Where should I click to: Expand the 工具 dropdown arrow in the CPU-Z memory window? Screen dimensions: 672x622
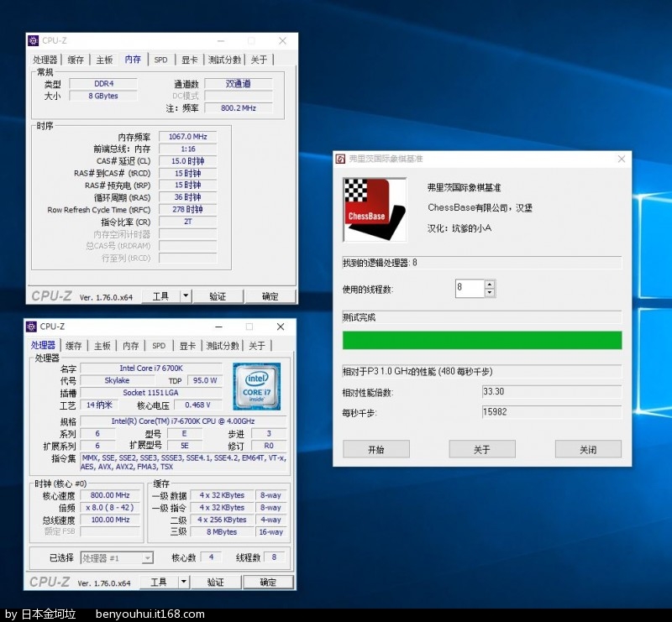point(186,295)
